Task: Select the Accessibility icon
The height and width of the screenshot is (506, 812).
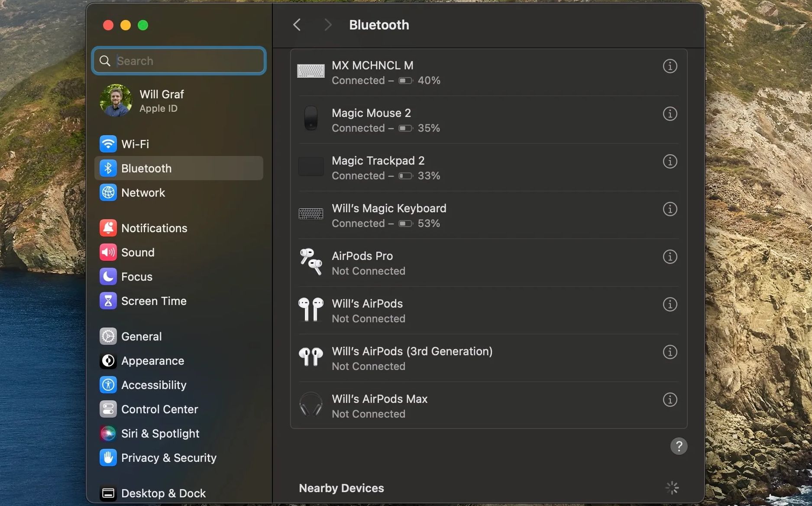Action: pyautogui.click(x=108, y=385)
